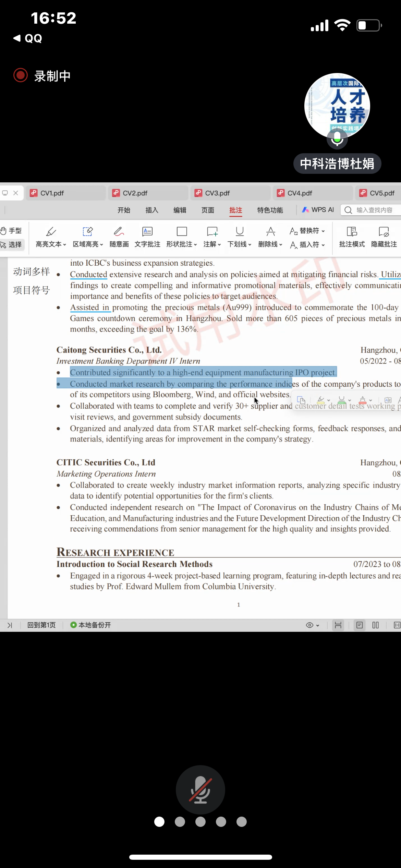Image resolution: width=401 pixels, height=868 pixels.
Task: Click the 插入符 insert caret tool
Action: coord(304,245)
